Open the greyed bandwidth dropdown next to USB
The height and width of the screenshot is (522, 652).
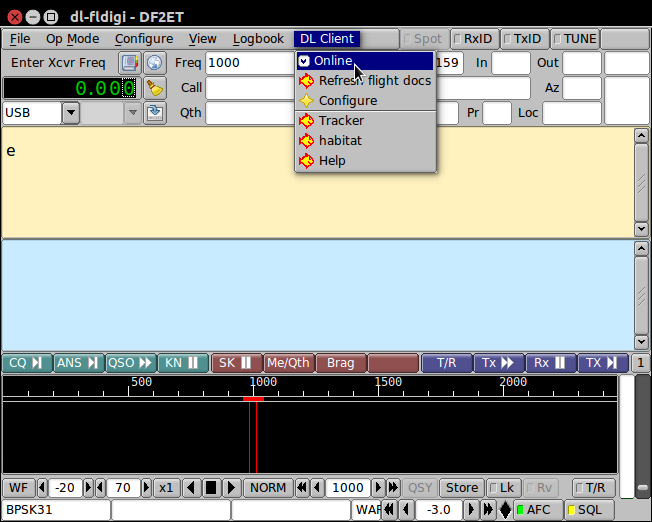pyautogui.click(x=133, y=113)
